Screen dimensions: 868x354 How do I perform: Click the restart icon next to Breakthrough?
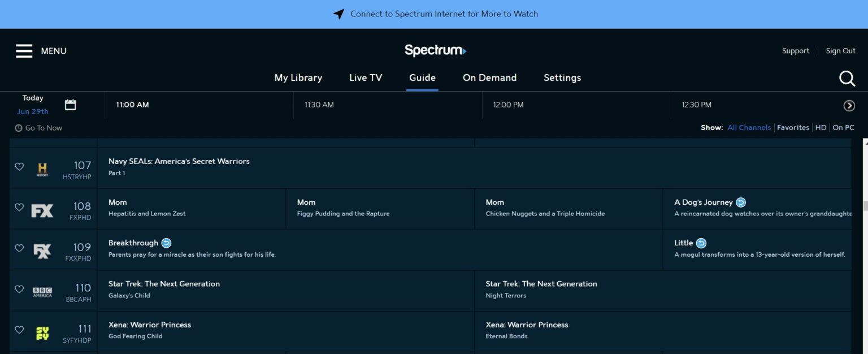pos(166,243)
